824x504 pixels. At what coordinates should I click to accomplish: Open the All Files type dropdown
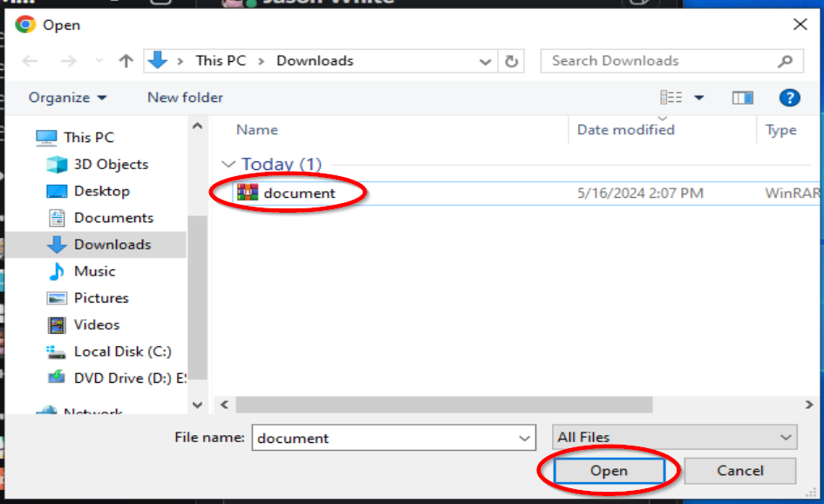pyautogui.click(x=674, y=437)
